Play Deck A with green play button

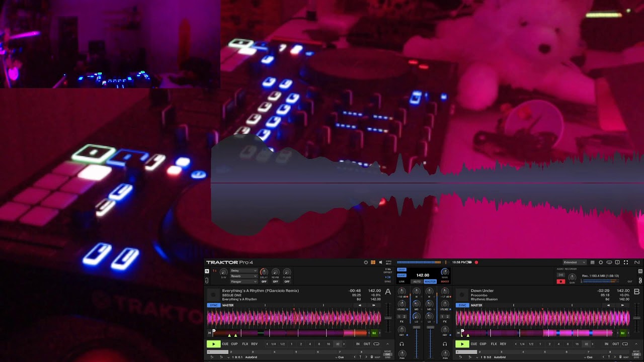[x=214, y=344]
